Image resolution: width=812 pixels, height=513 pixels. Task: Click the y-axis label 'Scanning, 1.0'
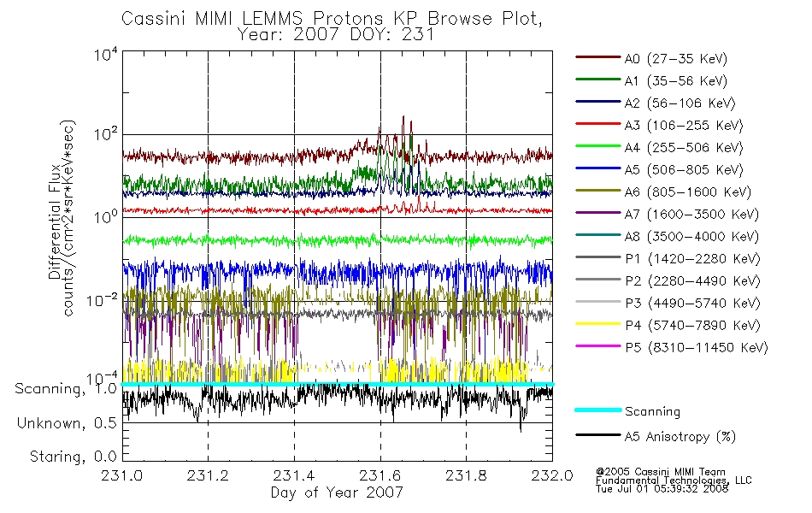click(x=66, y=389)
